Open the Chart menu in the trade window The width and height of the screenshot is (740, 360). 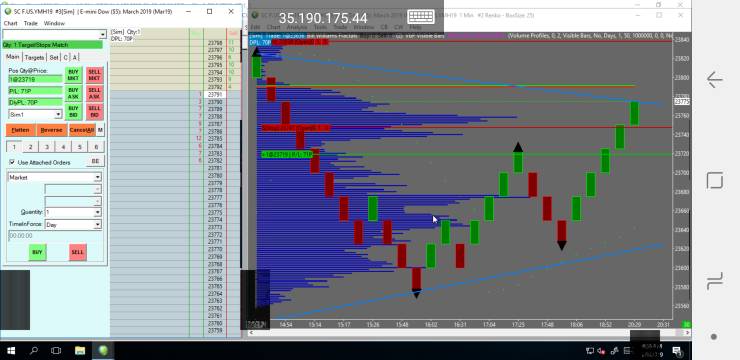click(10, 23)
